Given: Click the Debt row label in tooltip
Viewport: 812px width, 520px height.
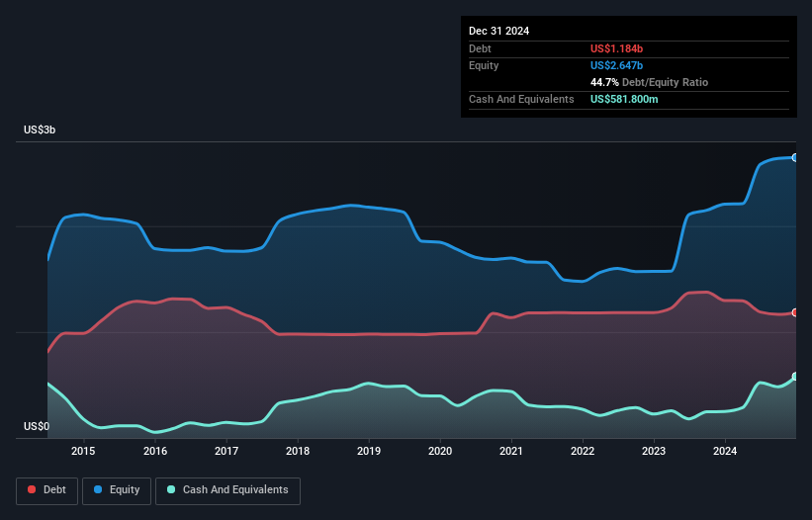Looking at the screenshot, I should [x=480, y=48].
